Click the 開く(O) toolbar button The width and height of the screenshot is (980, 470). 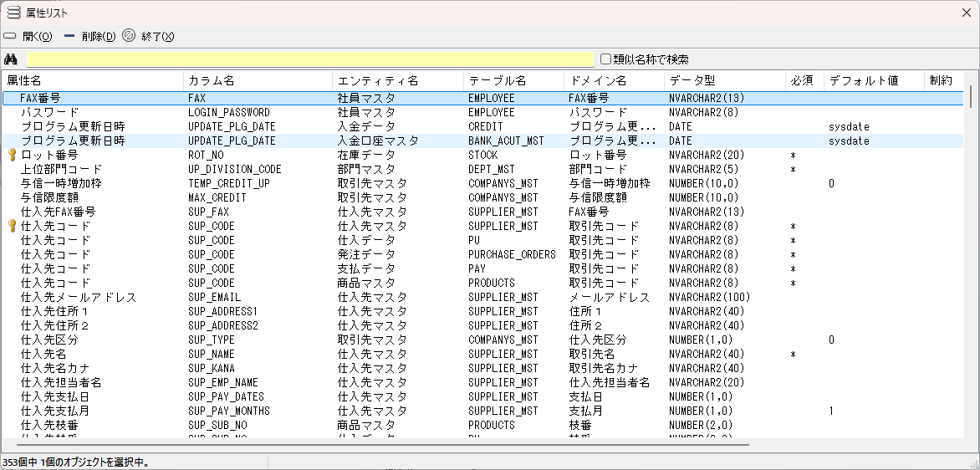coord(28,36)
